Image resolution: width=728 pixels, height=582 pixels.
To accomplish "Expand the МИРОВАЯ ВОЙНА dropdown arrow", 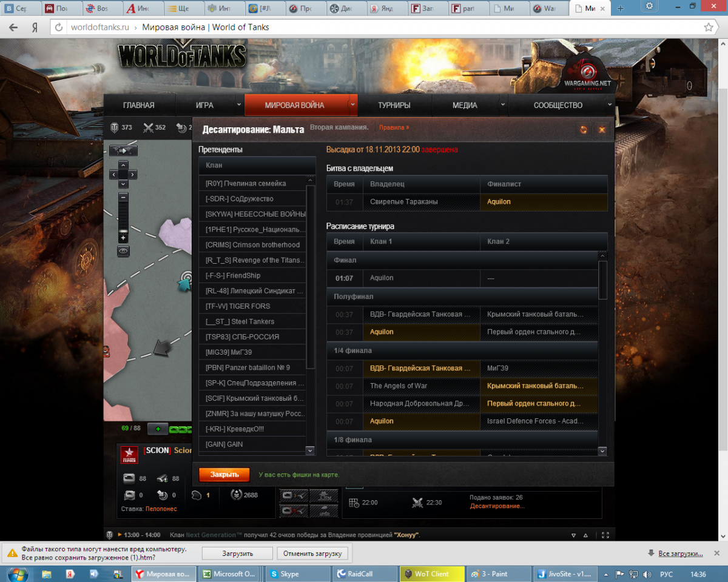I will coord(352,105).
